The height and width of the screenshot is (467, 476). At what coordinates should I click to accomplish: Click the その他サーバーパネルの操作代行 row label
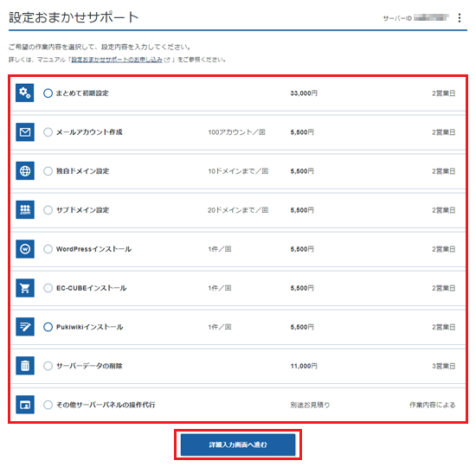[106, 405]
